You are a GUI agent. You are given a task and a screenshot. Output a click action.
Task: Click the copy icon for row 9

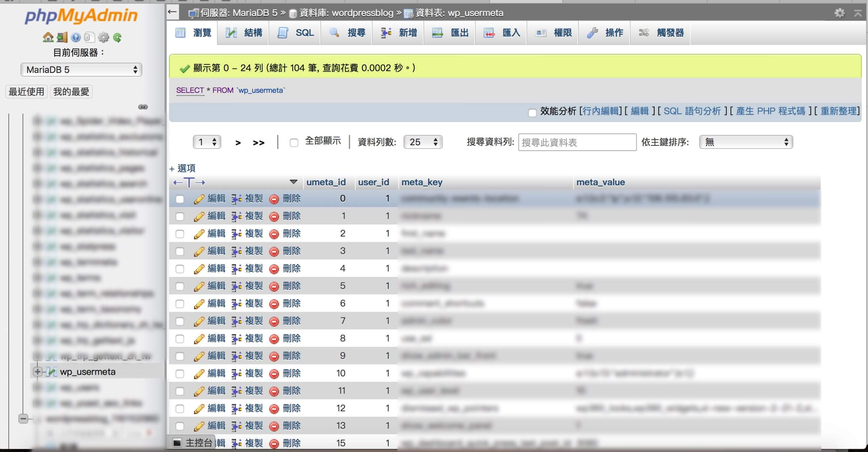tap(237, 356)
